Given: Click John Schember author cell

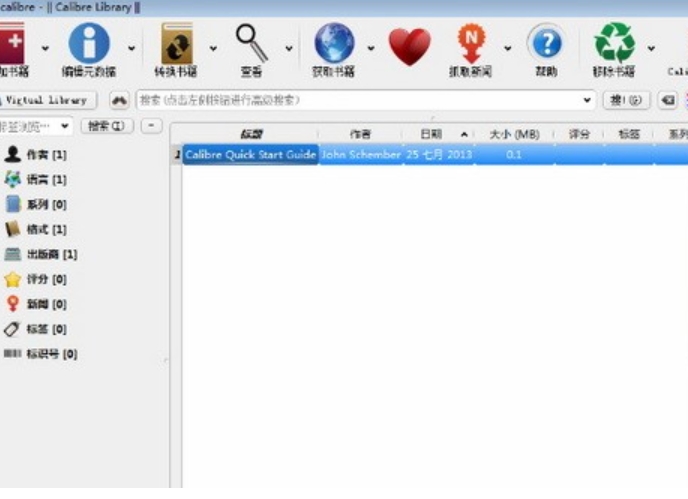Looking at the screenshot, I should (x=361, y=154).
